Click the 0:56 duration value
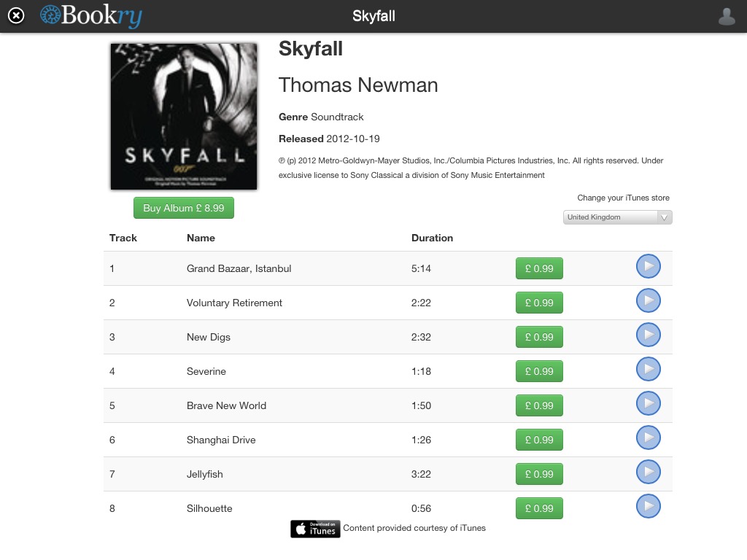 coord(421,508)
